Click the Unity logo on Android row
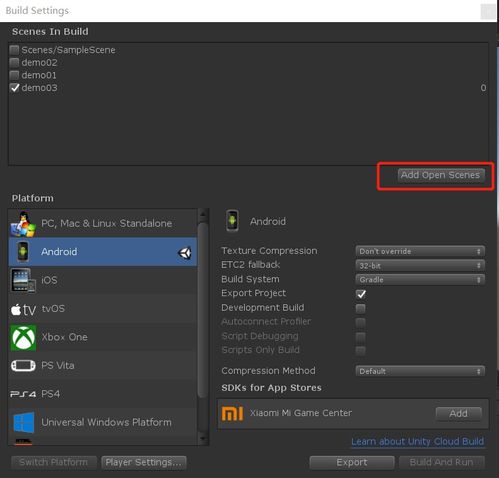Screen dimensions: 499x478 coord(185,253)
